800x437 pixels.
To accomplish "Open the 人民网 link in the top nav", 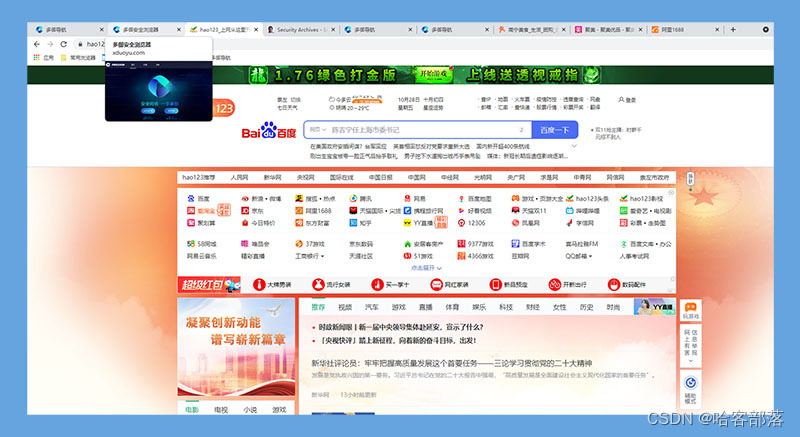I will pos(239,177).
